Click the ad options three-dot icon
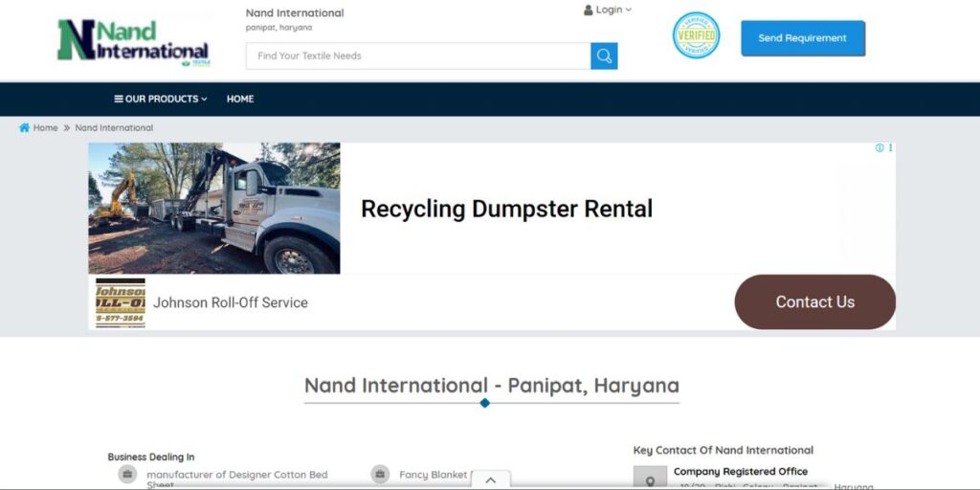Viewport: 980px width, 490px height. pos(890,148)
